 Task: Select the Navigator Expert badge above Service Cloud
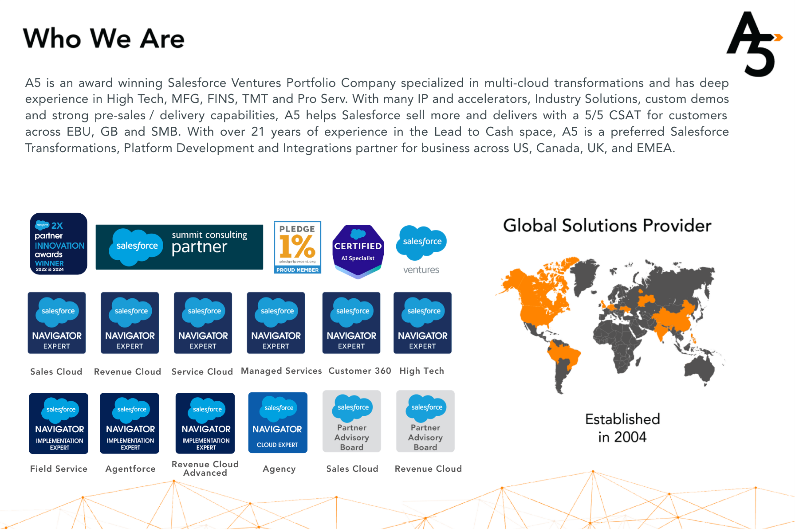pyautogui.click(x=203, y=323)
